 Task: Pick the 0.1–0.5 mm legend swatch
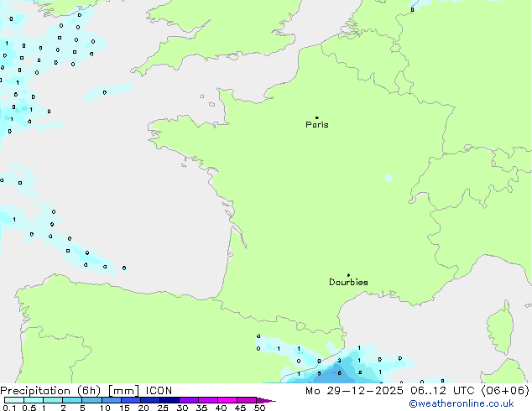point(14,400)
